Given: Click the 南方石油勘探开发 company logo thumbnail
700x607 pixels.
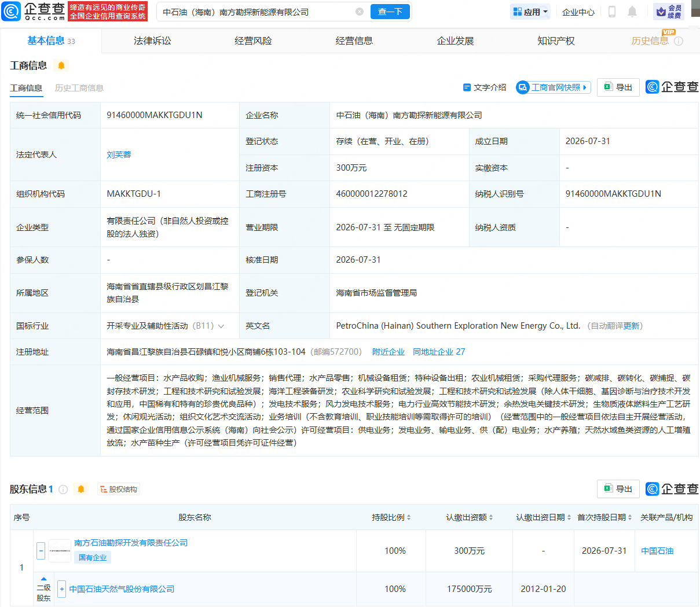Looking at the screenshot, I should (x=60, y=551).
